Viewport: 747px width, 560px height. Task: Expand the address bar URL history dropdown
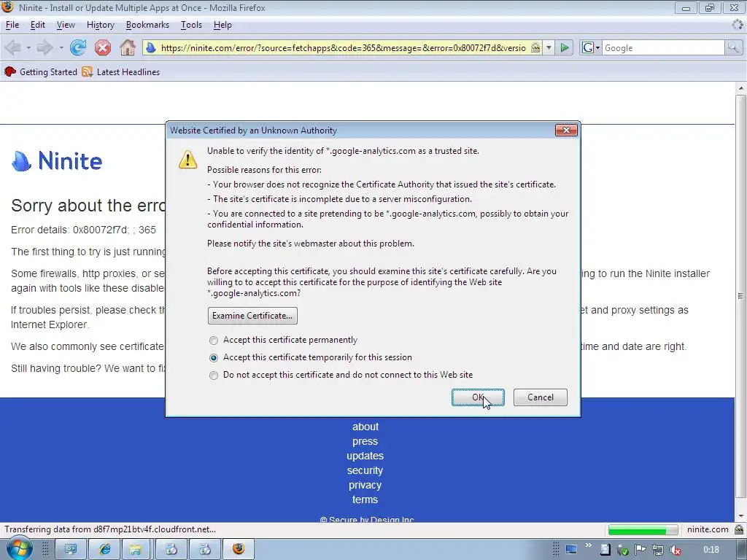(x=549, y=47)
